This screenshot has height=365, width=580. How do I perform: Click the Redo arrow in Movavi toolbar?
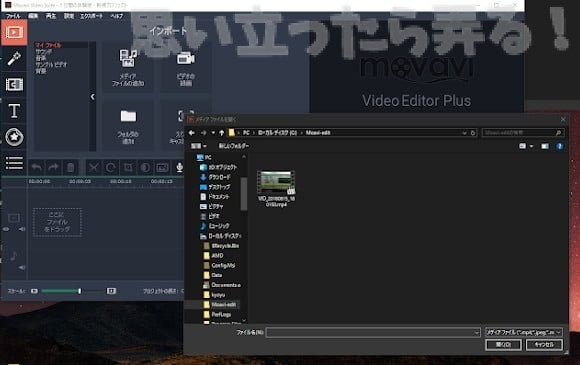[53, 168]
